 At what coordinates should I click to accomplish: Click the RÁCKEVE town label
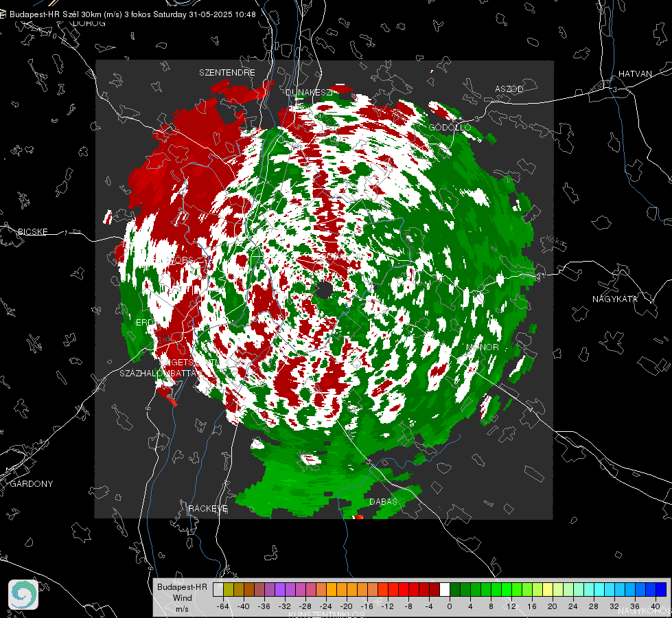(x=208, y=508)
